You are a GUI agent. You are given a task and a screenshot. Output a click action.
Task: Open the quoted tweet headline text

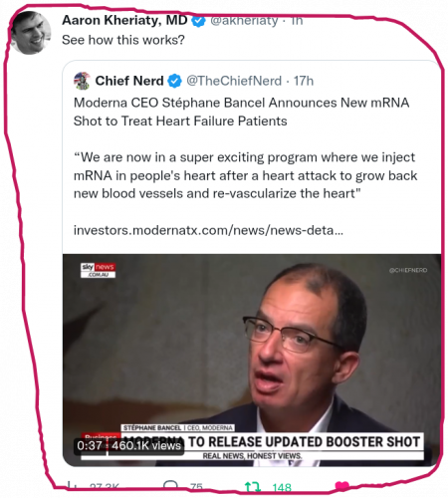tap(241, 112)
